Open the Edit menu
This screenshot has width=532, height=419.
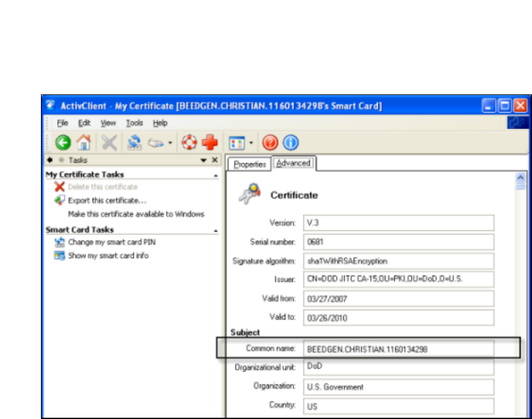coord(84,123)
